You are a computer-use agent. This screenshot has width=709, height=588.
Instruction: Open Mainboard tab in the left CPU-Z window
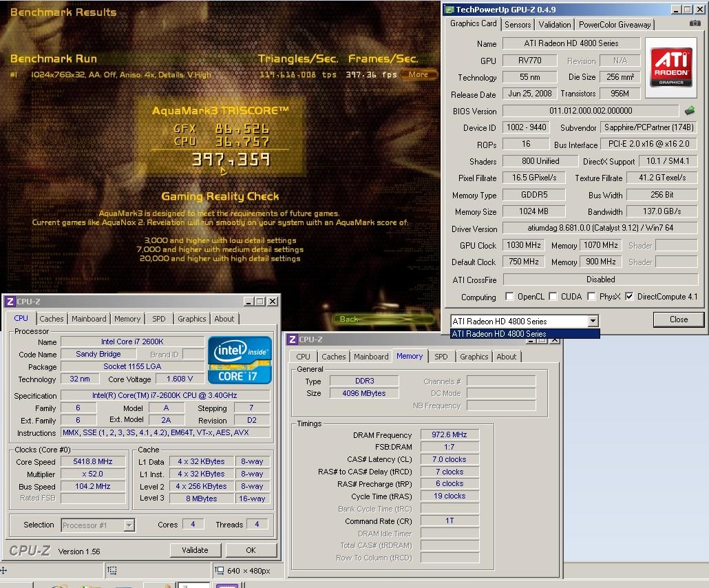[x=89, y=318]
